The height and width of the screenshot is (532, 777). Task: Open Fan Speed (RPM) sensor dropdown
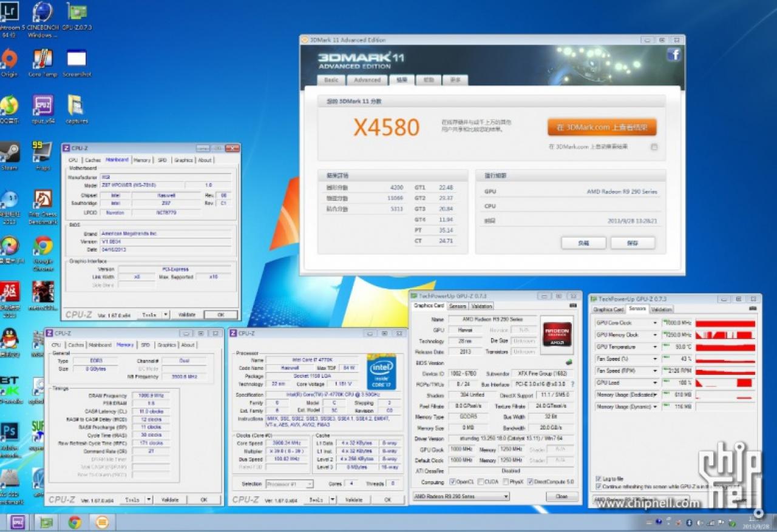pyautogui.click(x=655, y=371)
